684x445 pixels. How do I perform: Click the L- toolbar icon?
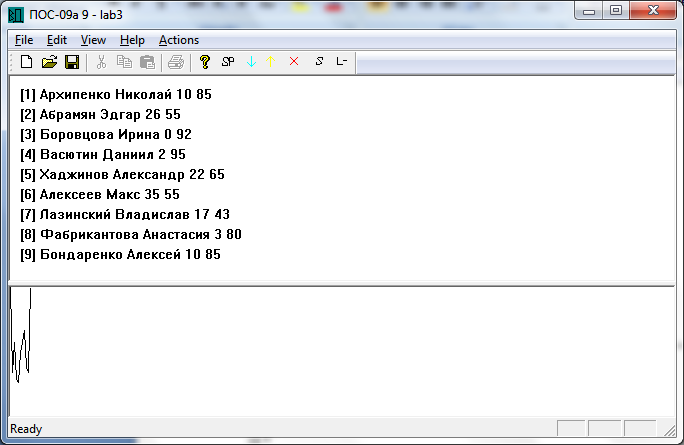click(x=342, y=62)
